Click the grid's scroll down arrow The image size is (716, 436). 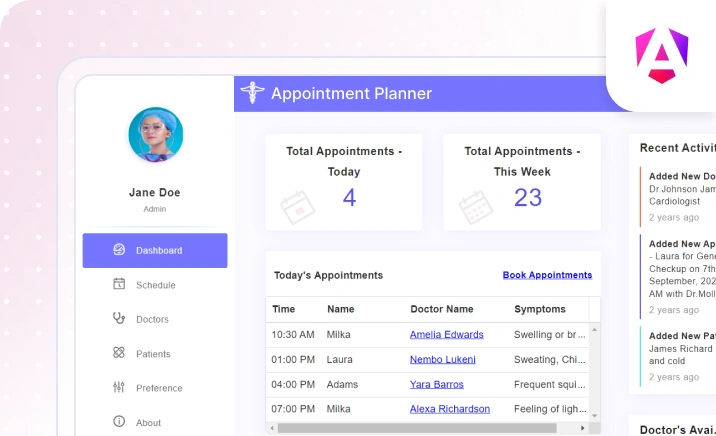coord(595,415)
